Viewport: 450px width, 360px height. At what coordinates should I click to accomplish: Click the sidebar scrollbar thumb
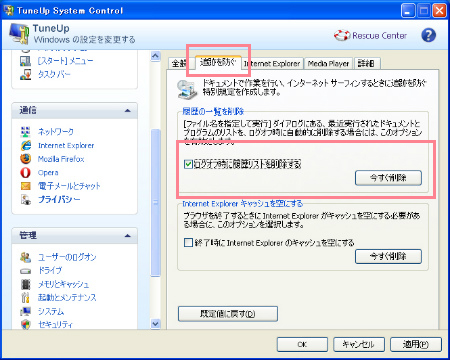point(156,203)
